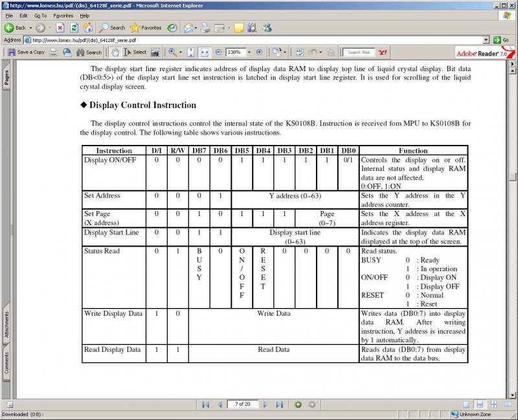Set Fit Width horizontal arrows button
The height and width of the screenshot is (420, 518).
205,52
